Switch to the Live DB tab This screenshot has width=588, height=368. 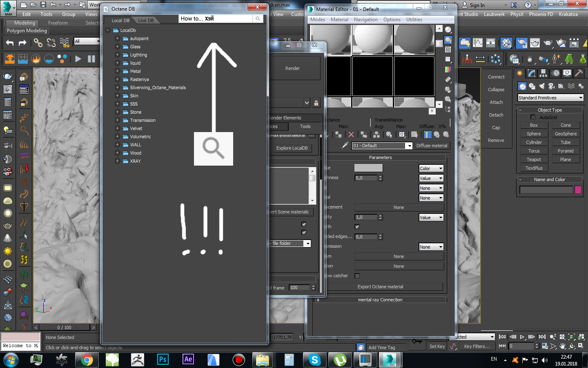coord(146,20)
